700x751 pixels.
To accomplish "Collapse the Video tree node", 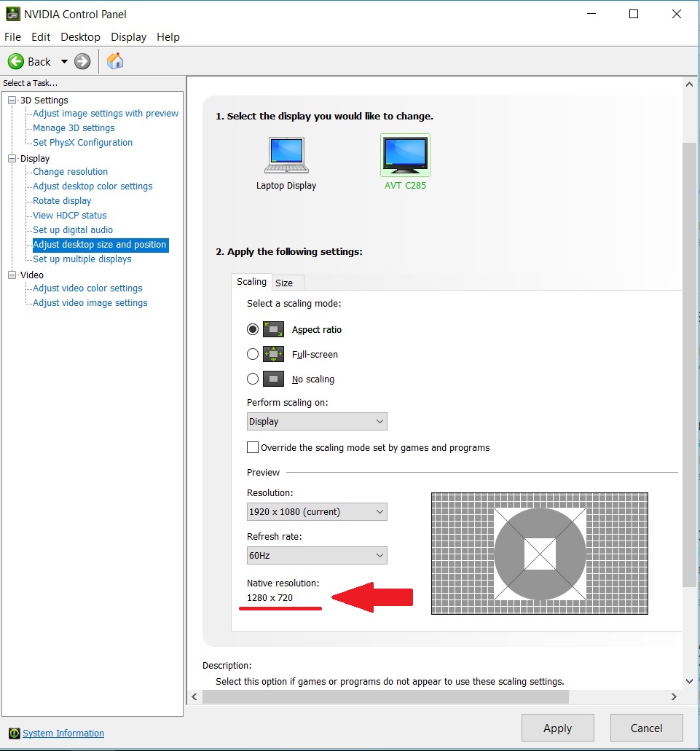I will (x=12, y=275).
